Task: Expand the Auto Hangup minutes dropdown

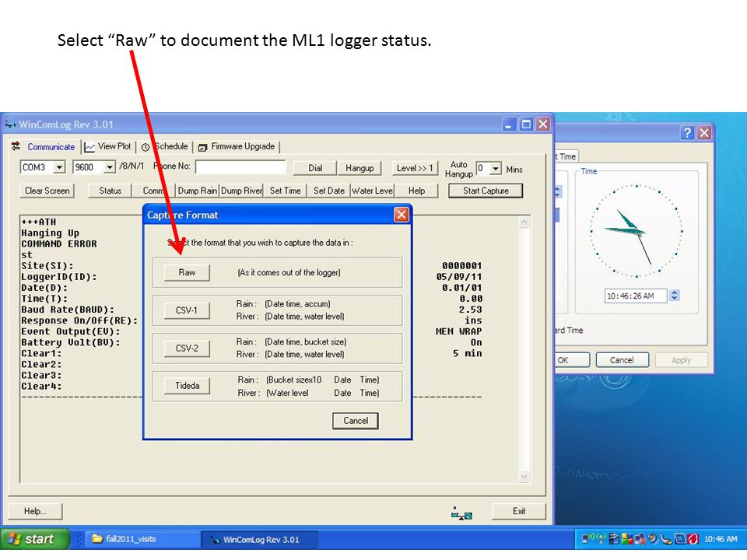Action: pyautogui.click(x=496, y=169)
